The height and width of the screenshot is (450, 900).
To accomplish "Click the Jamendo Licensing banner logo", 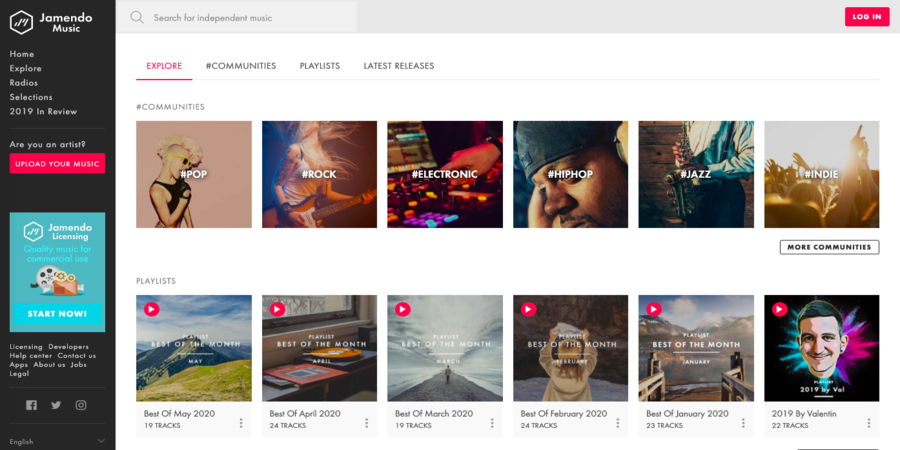I will (x=57, y=231).
